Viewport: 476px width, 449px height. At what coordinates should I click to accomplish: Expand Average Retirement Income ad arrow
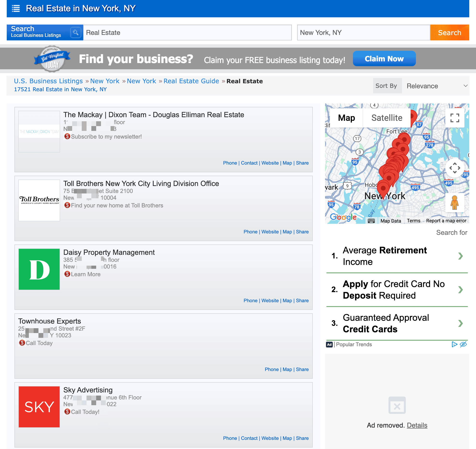(460, 256)
